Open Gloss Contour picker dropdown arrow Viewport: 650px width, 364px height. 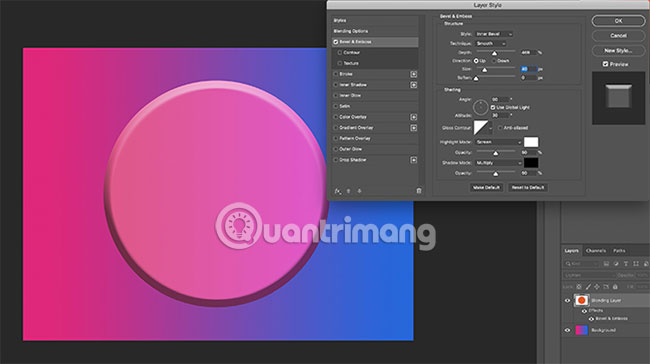491,128
